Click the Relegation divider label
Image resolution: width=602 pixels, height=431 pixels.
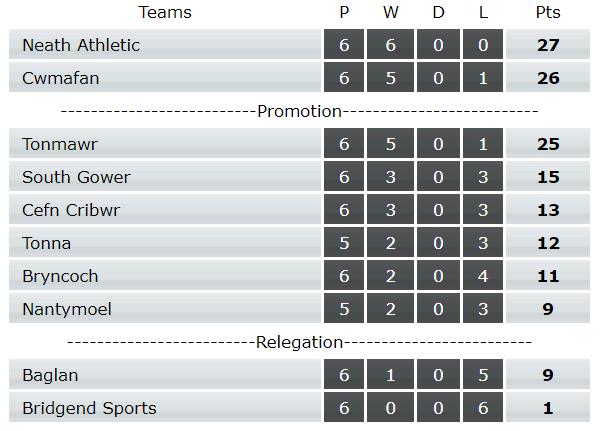[299, 342]
